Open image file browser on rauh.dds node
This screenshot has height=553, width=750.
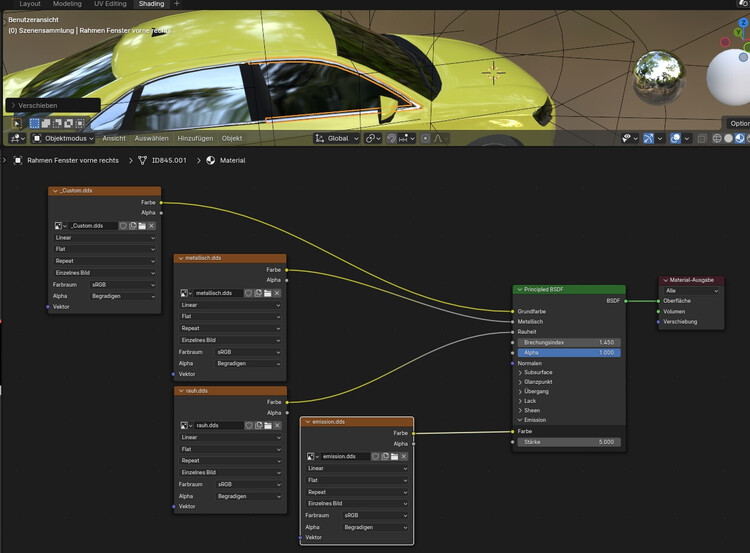(x=268, y=425)
